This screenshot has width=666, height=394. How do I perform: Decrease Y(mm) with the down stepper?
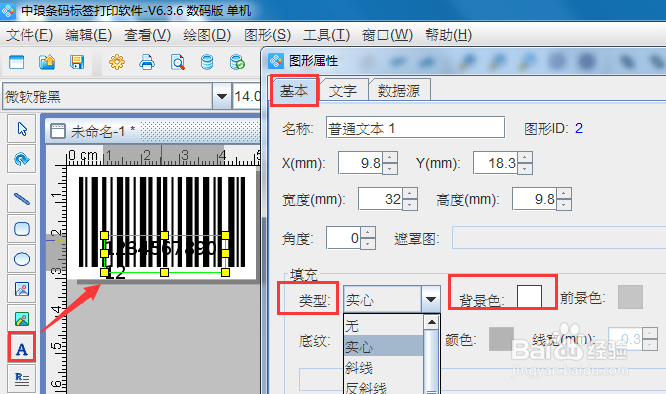tap(525, 169)
